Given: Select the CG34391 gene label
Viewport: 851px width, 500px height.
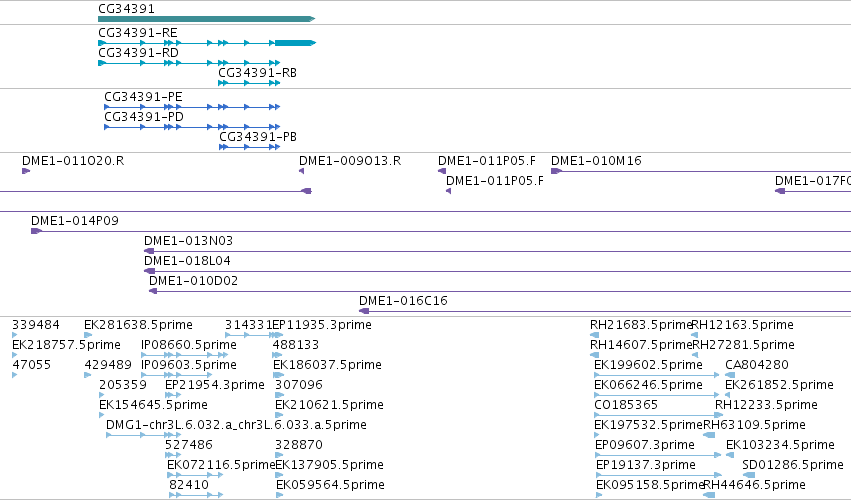Looking at the screenshot, I should [x=126, y=9].
